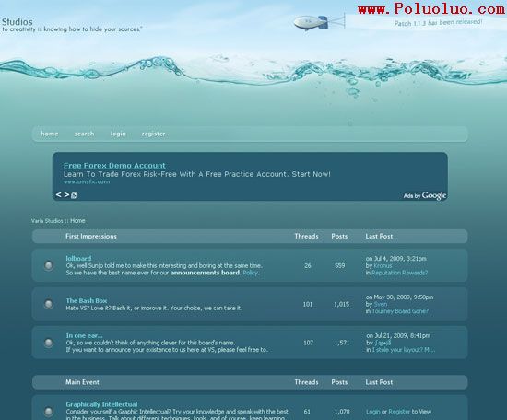The width and height of the screenshot is (507, 420).
Task: Open the search navigation link
Action: [84, 134]
